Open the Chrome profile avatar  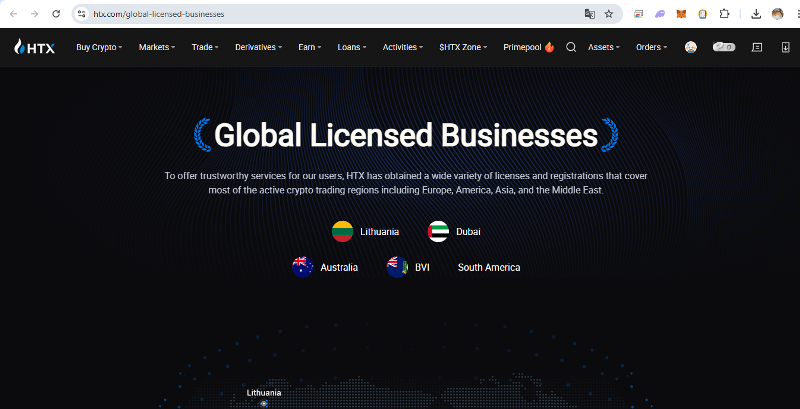[x=778, y=14]
